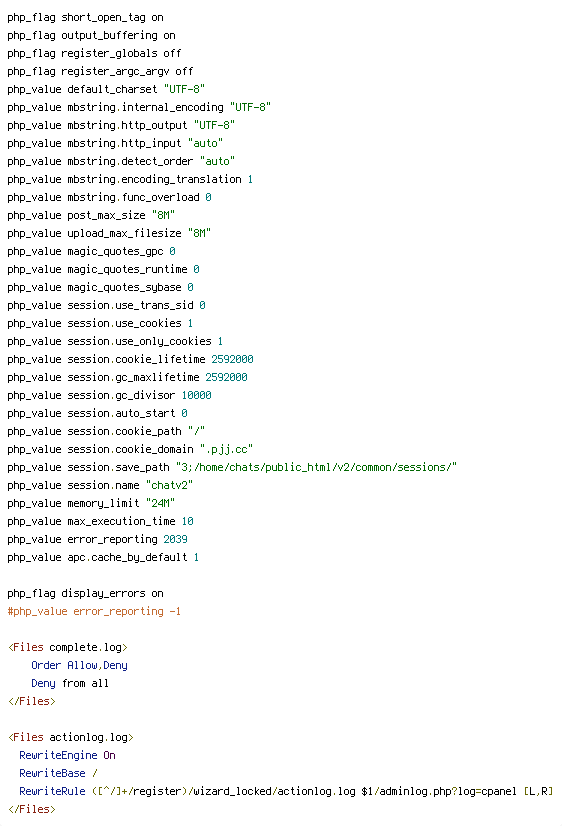562x826 pixels.
Task: Click the Deny from all line
Action: (x=70, y=683)
